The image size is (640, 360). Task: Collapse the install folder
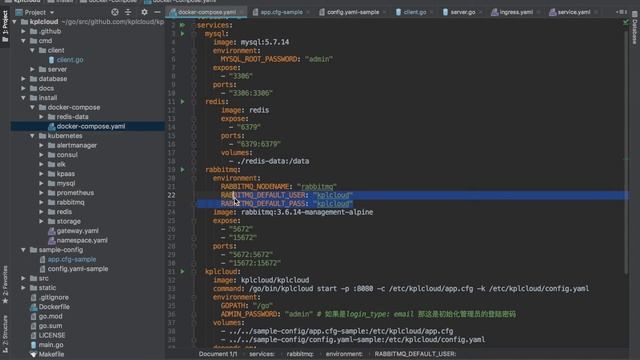pos(23,98)
